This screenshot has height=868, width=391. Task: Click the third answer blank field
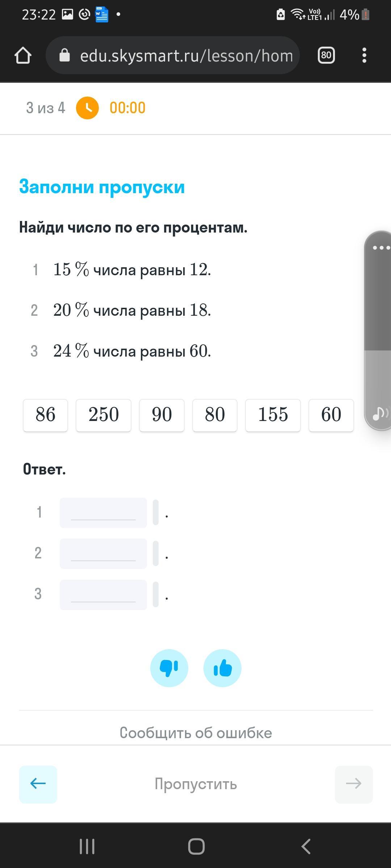pos(103,595)
